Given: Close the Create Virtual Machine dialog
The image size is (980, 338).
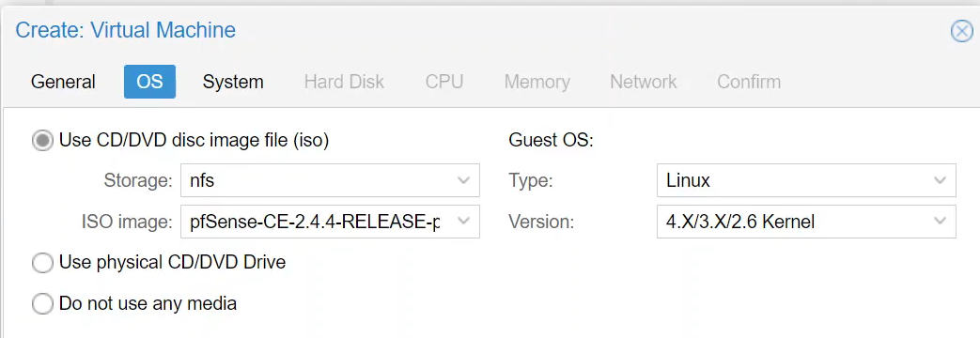Looking at the screenshot, I should pyautogui.click(x=962, y=31).
